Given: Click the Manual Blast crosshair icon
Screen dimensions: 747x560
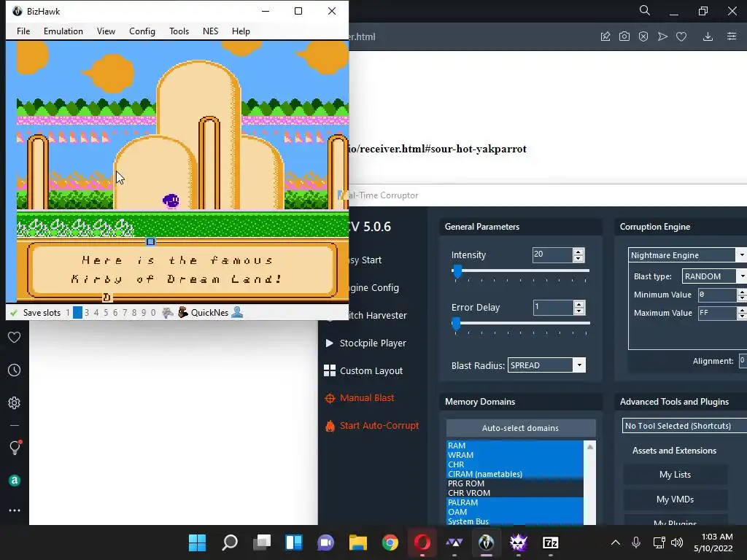Looking at the screenshot, I should (x=330, y=398).
